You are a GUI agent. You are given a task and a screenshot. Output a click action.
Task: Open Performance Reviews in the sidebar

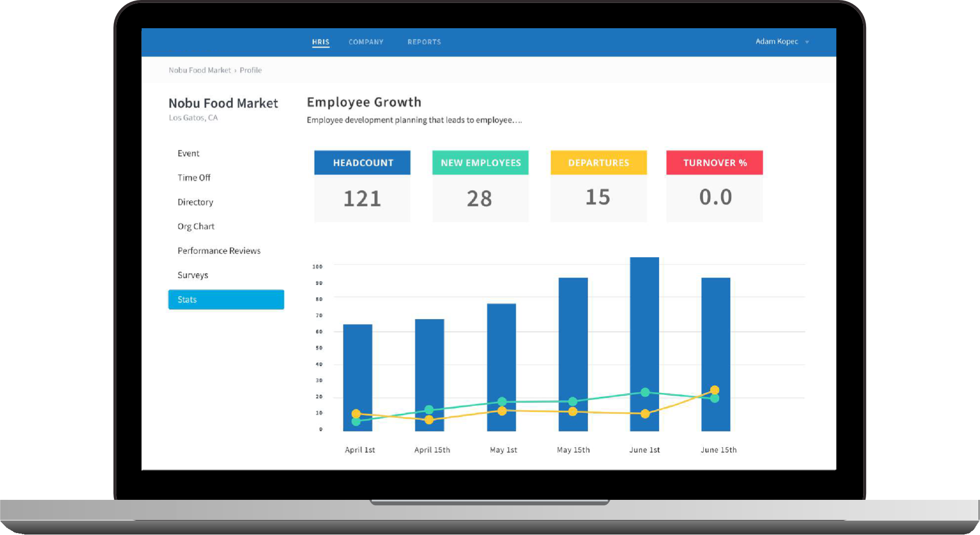point(219,251)
